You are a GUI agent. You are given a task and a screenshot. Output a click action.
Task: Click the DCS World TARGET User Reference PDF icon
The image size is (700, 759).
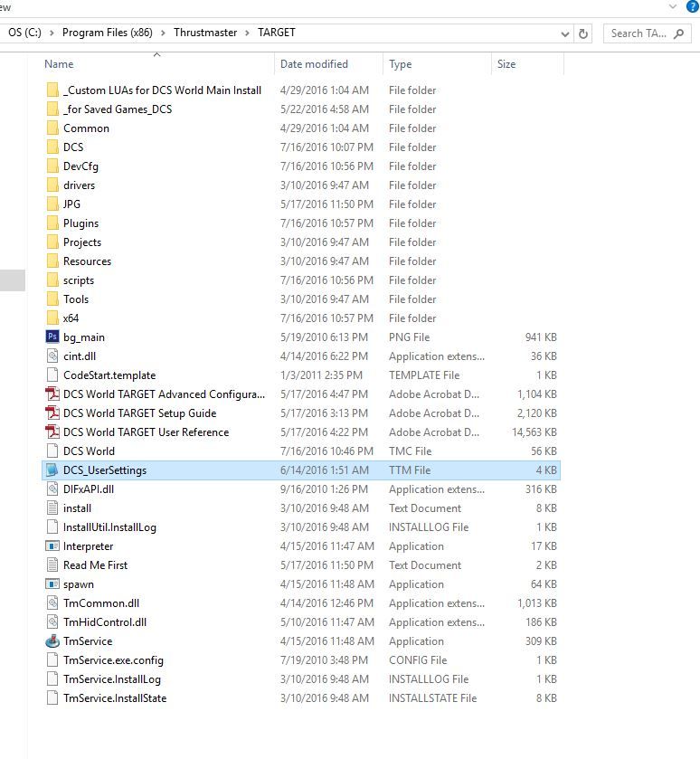coord(52,432)
